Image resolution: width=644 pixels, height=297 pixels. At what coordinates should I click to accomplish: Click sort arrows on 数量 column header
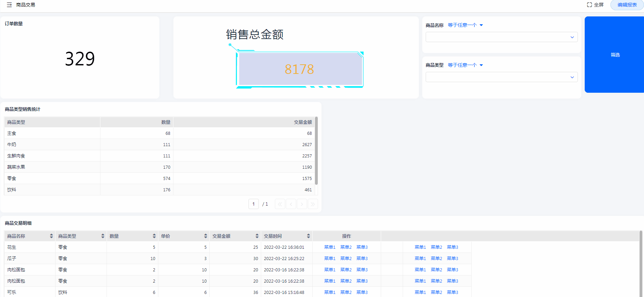154,236
